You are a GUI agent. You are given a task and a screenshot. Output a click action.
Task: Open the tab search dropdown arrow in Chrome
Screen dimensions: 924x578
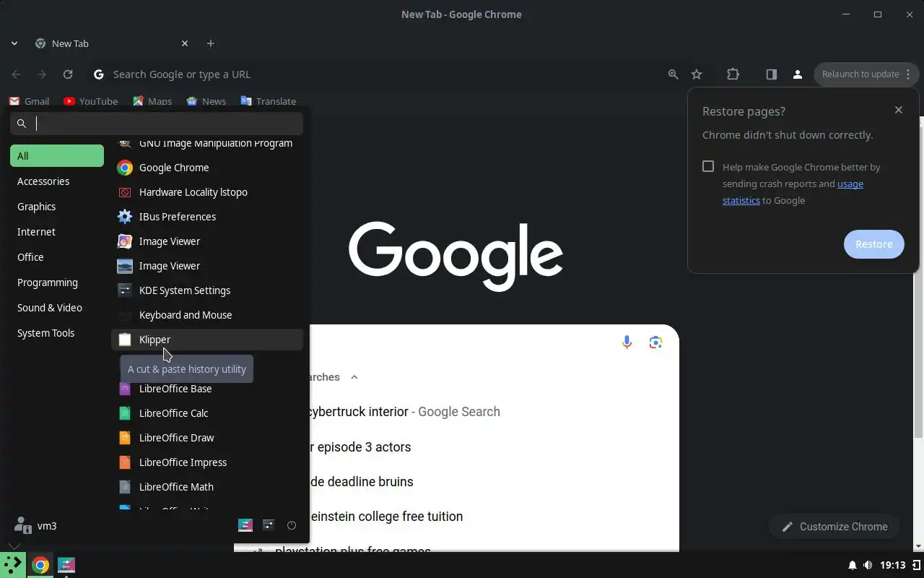pyautogui.click(x=14, y=43)
